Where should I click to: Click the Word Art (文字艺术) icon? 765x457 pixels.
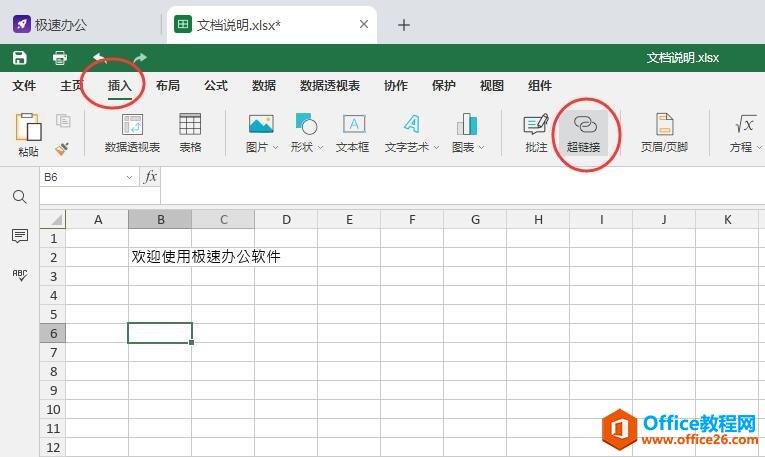412,124
